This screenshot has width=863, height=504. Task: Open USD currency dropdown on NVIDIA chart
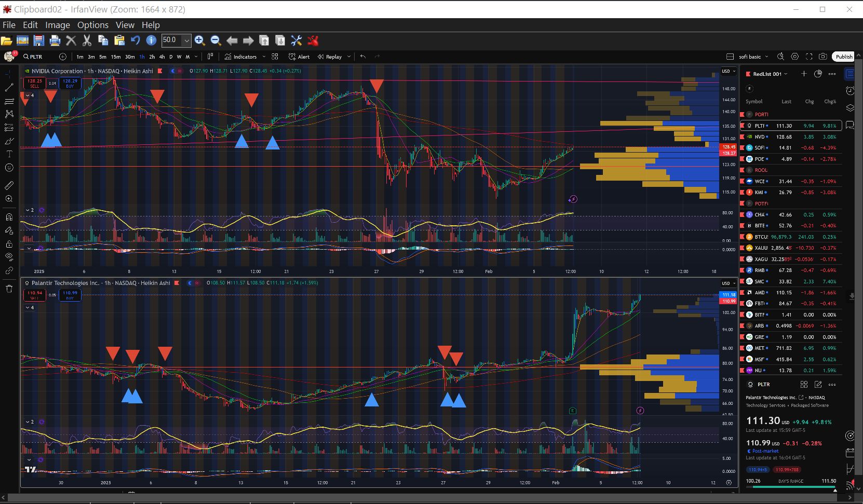pos(729,71)
